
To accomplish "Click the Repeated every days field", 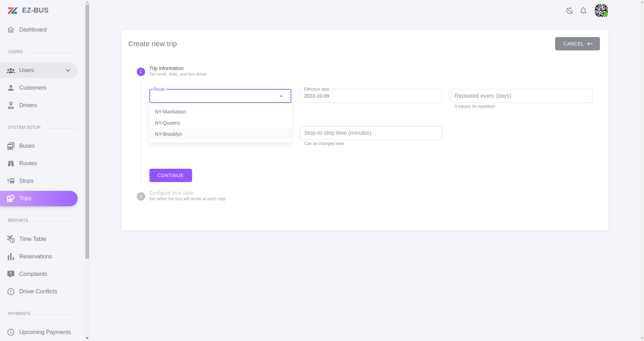I will (521, 96).
